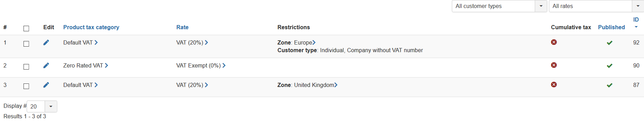Click the edit pencil for tax ID 87

tap(46, 85)
